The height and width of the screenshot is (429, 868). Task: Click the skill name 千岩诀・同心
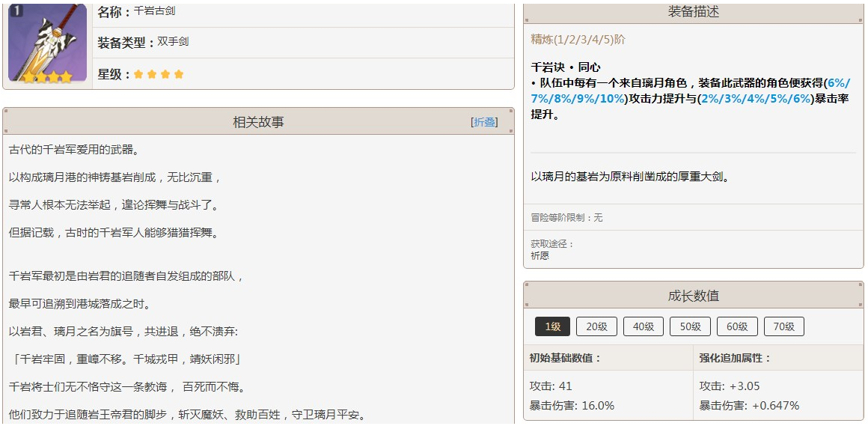click(566, 67)
